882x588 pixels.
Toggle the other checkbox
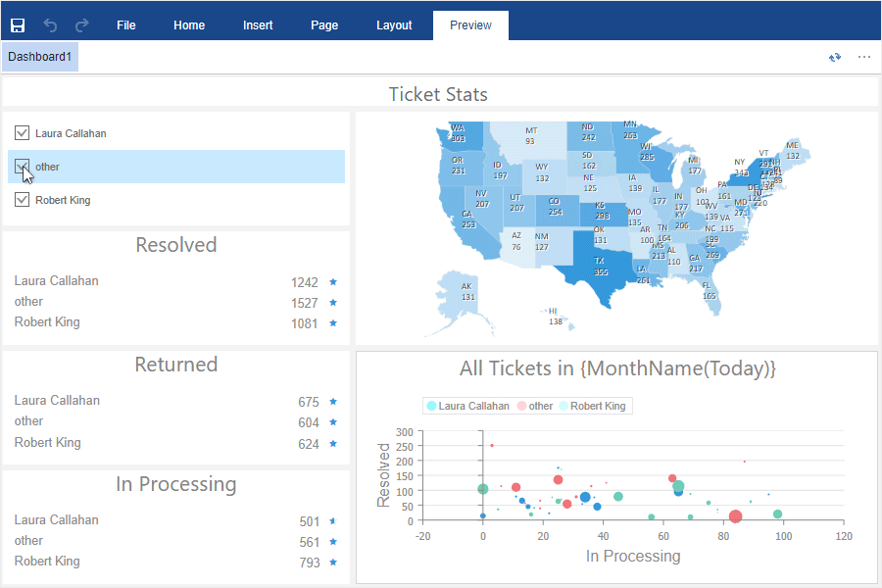(x=22, y=166)
